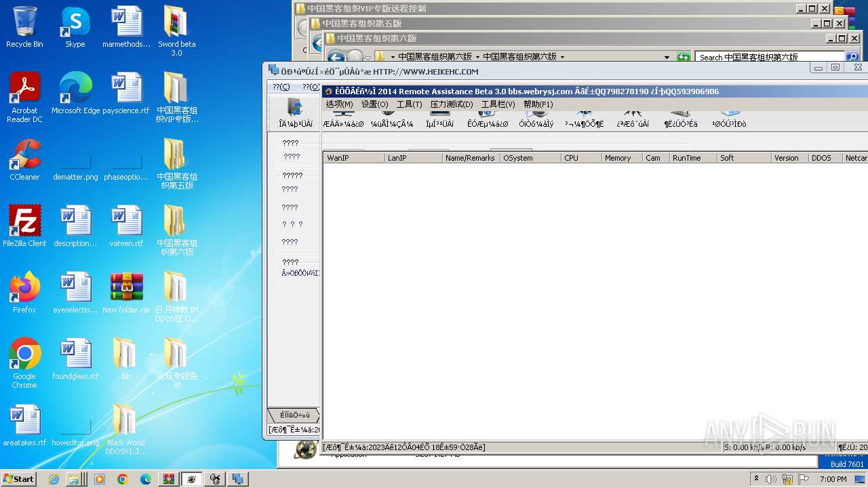Image resolution: width=868 pixels, height=488 pixels.
Task: Open Edge from the taskbar
Action: point(145,479)
